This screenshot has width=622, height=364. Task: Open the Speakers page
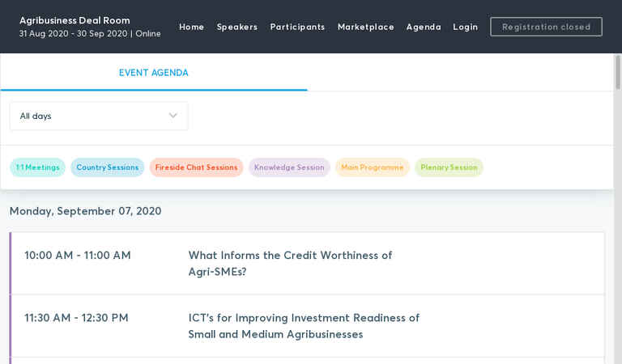pyautogui.click(x=236, y=27)
